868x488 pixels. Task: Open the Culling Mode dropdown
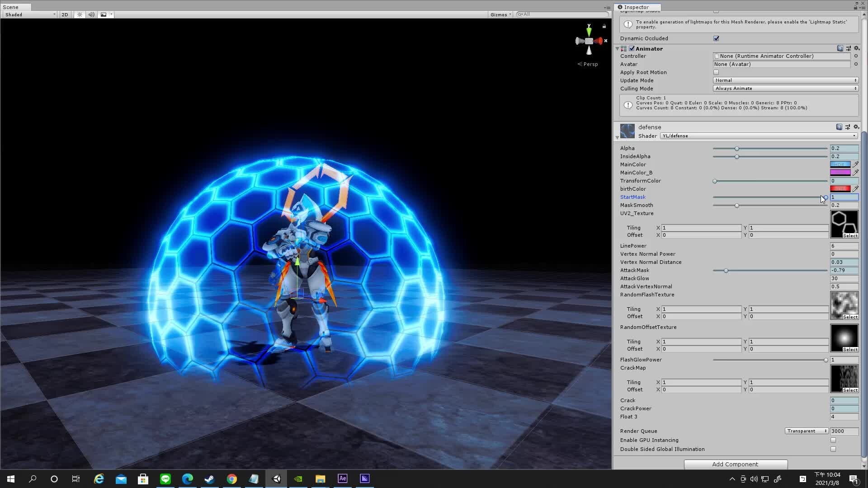tap(784, 88)
